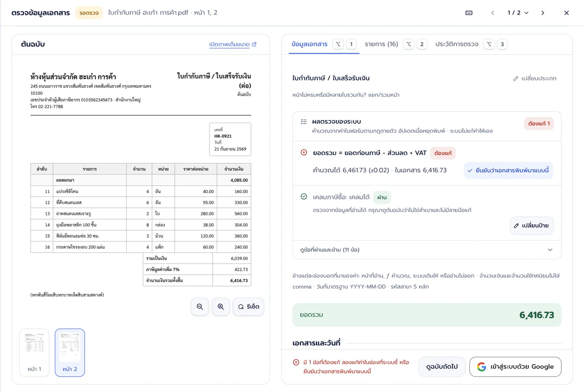Open the 1 / 2 document dropdown
This screenshot has height=392, width=584.
pos(518,13)
